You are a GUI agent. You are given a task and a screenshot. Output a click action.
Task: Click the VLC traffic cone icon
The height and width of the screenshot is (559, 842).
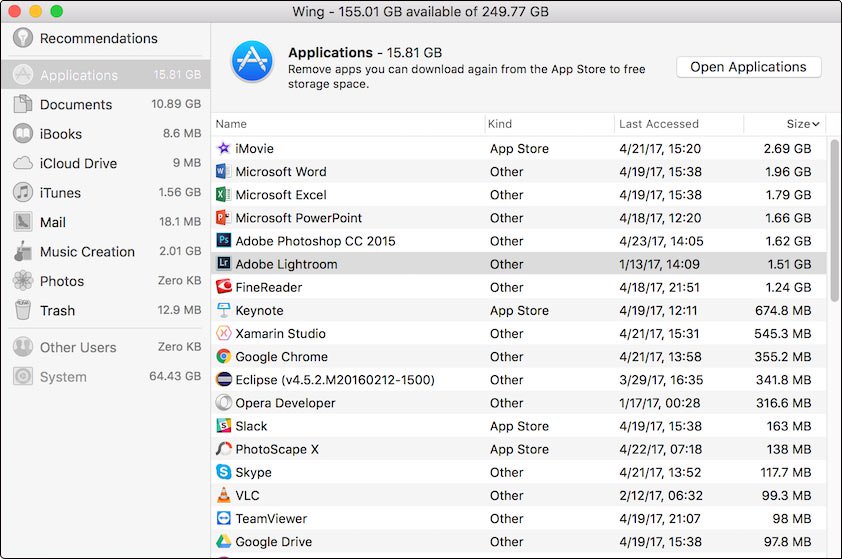click(x=223, y=495)
